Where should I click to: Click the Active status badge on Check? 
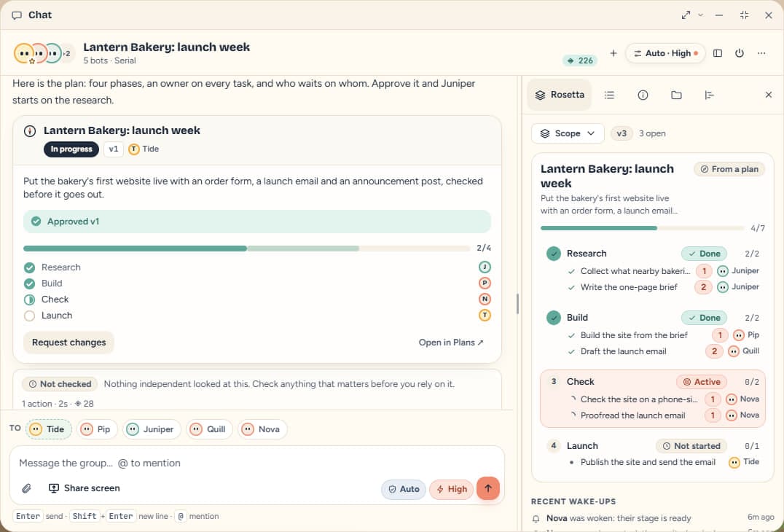702,382
